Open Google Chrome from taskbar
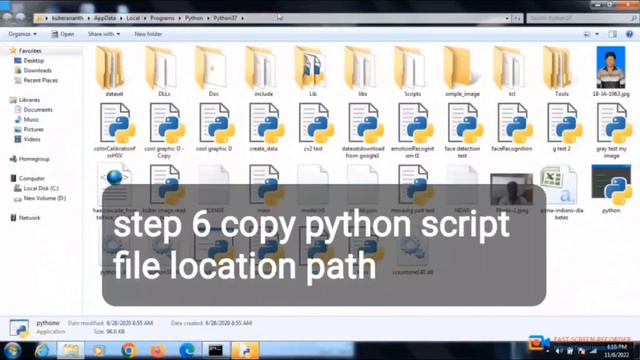Image resolution: width=640 pixels, height=360 pixels. click(129, 351)
